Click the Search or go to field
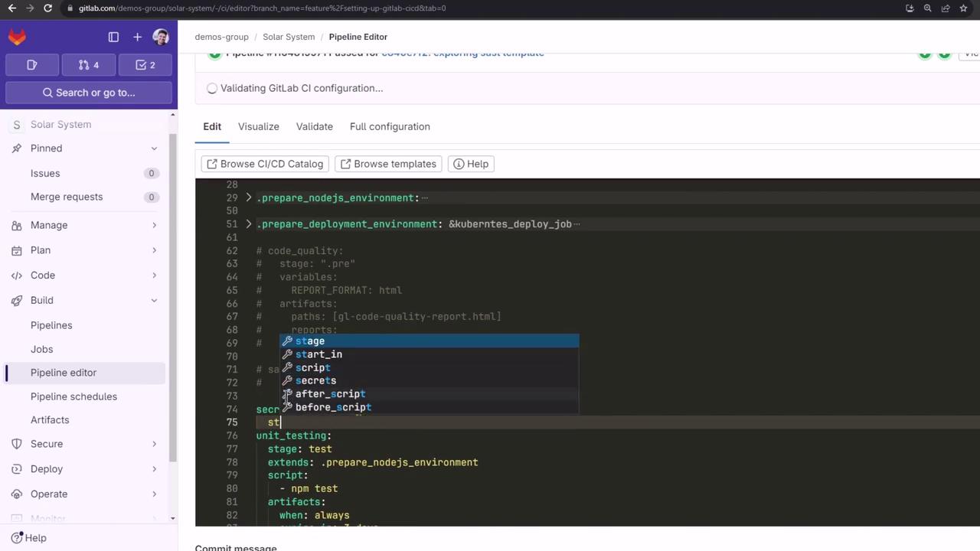980x551 pixels. tap(89, 93)
